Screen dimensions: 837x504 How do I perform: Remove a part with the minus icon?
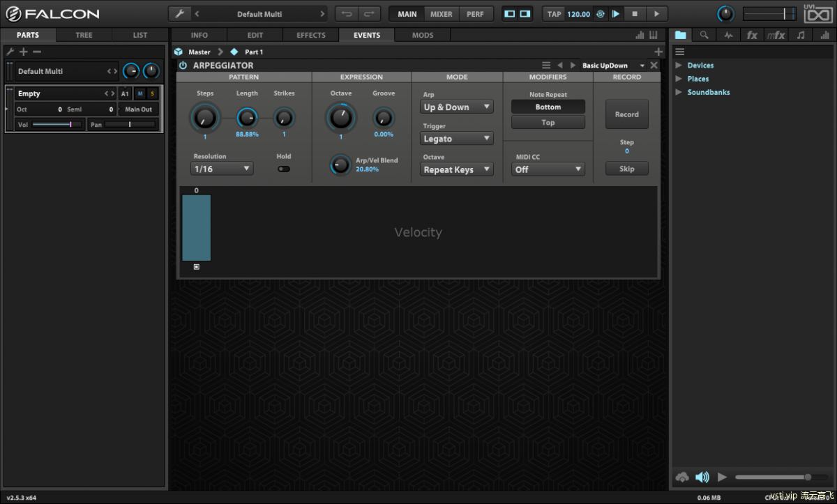coord(37,52)
